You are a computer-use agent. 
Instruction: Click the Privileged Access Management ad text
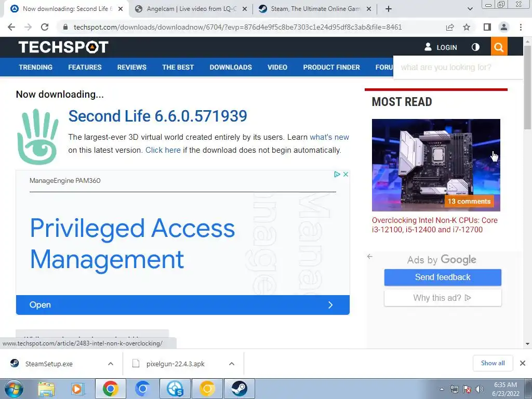pyautogui.click(x=132, y=243)
